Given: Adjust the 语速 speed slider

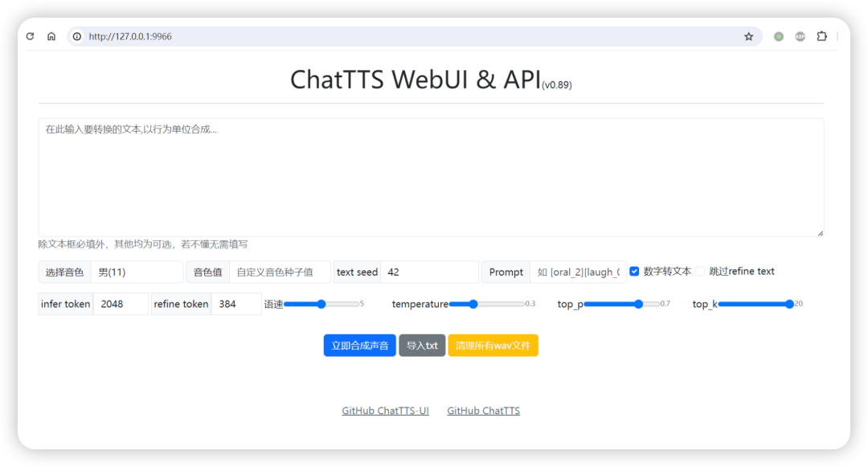Looking at the screenshot, I should point(321,304).
